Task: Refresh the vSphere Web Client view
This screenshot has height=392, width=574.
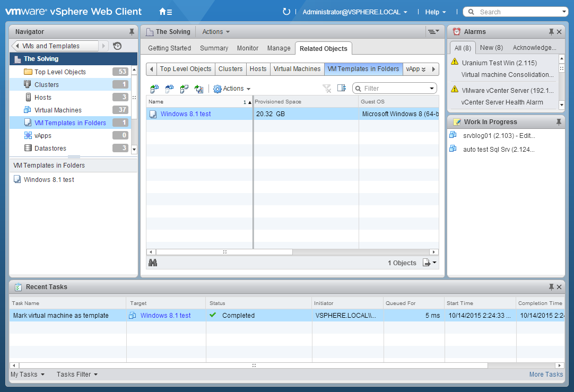Action: [286, 12]
